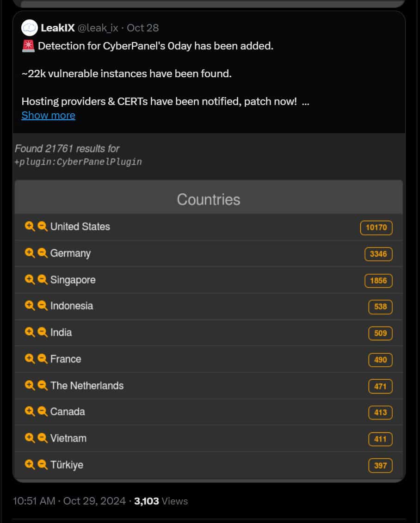Click zoom-in magnifier beside Singapore
The image size is (420, 523).
point(30,279)
